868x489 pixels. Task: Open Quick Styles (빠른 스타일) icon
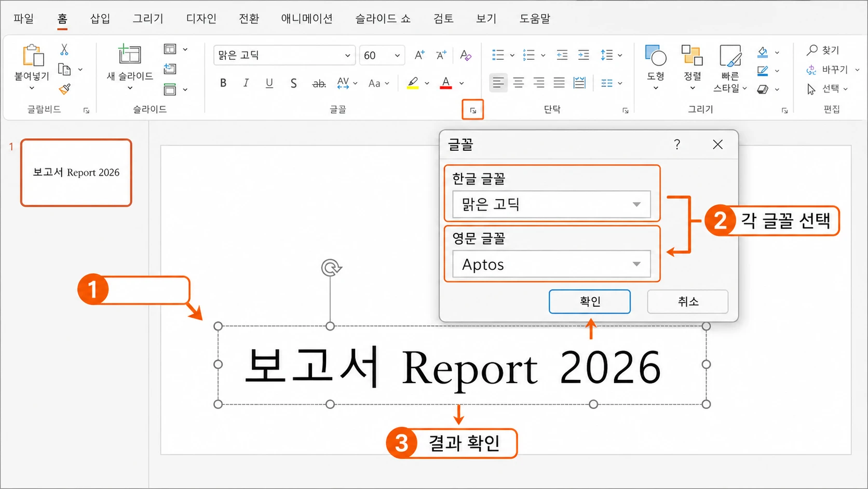tap(730, 55)
